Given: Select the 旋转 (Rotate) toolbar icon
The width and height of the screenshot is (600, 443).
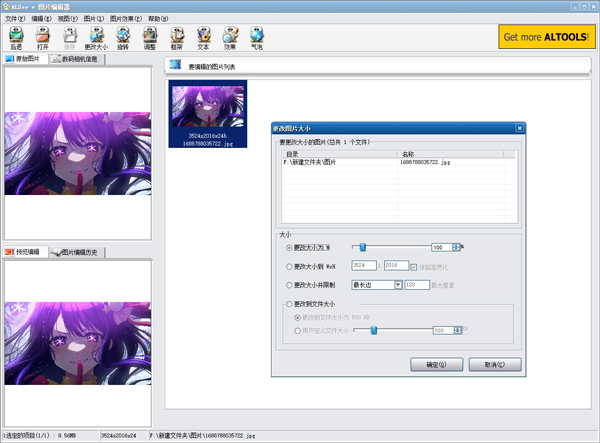Looking at the screenshot, I should click(123, 37).
